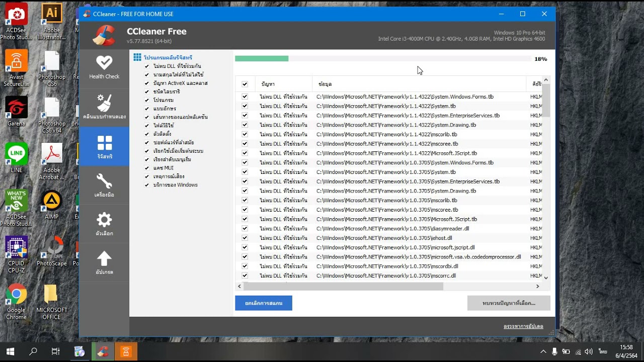Uncheck the row for v1.0.3705\mscorrc.dll
Image resolution: width=644 pixels, height=362 pixels.
coord(245,276)
